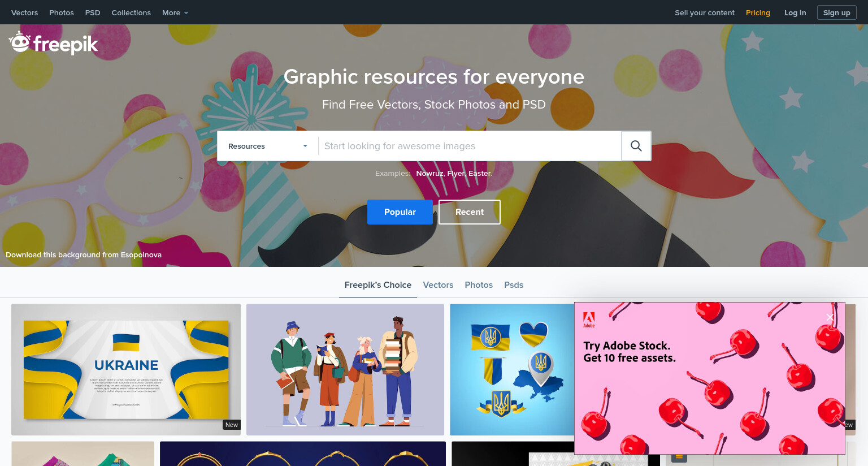Open the Resources category dropdown
This screenshot has width=868, height=466.
[x=268, y=146]
